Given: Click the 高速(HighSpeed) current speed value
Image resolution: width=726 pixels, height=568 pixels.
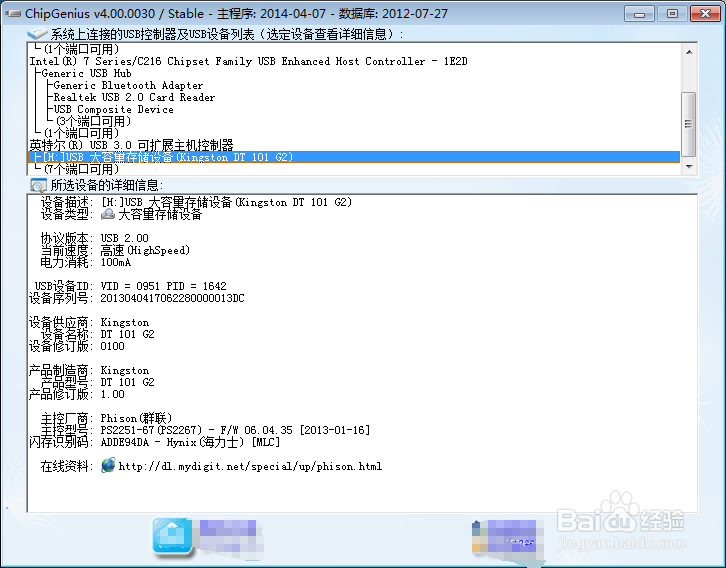Looking at the screenshot, I should (x=145, y=250).
